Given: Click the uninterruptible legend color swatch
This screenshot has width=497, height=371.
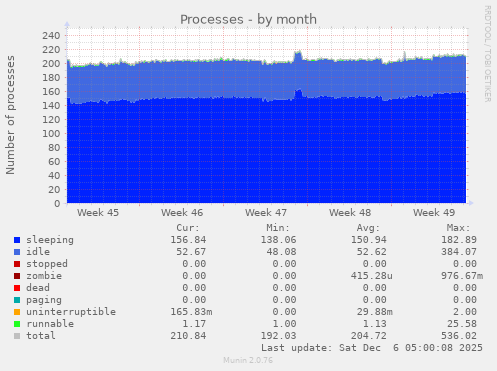Looking at the screenshot, I should click(x=17, y=312).
